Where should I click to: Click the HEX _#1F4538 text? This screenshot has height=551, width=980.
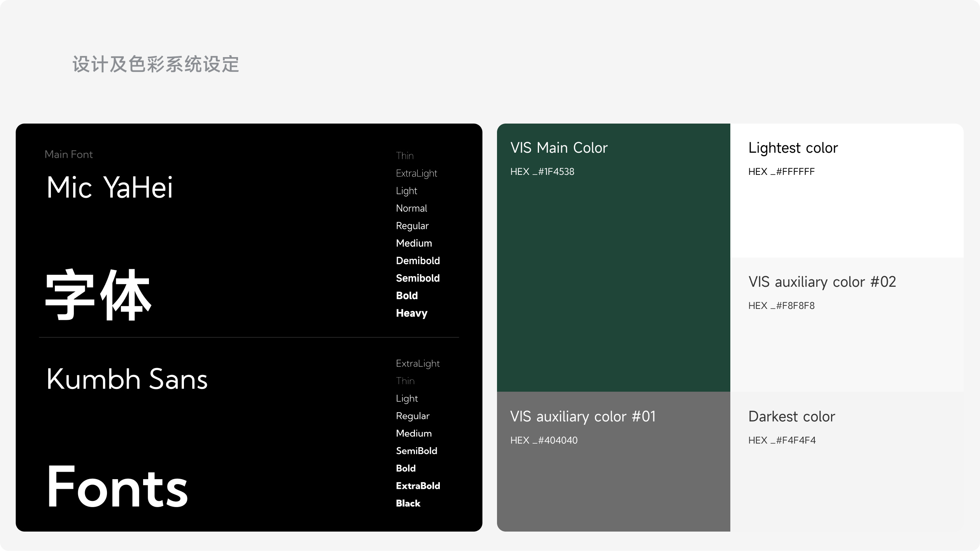click(x=542, y=172)
